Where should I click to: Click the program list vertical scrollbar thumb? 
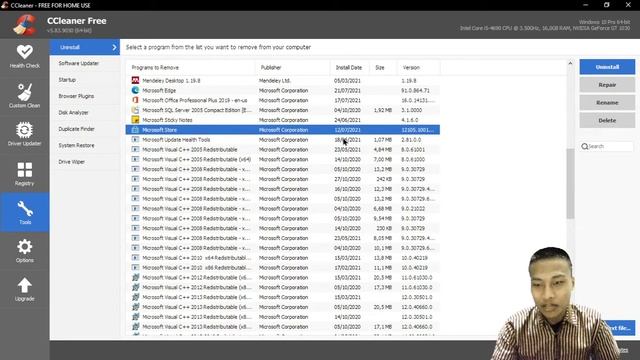[570, 184]
